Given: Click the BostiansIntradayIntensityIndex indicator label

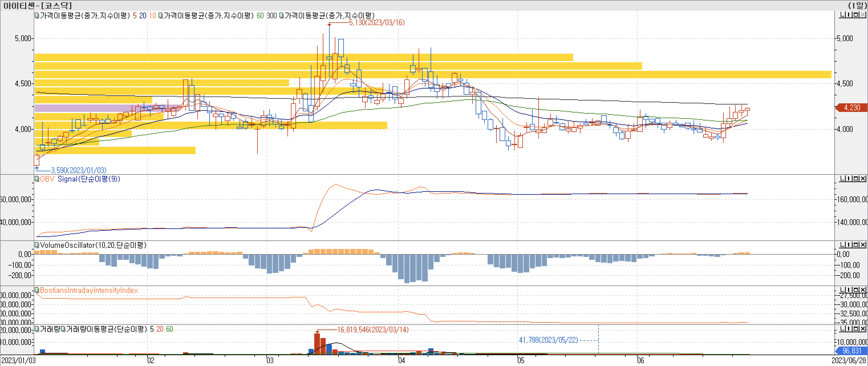Looking at the screenshot, I should [89, 290].
